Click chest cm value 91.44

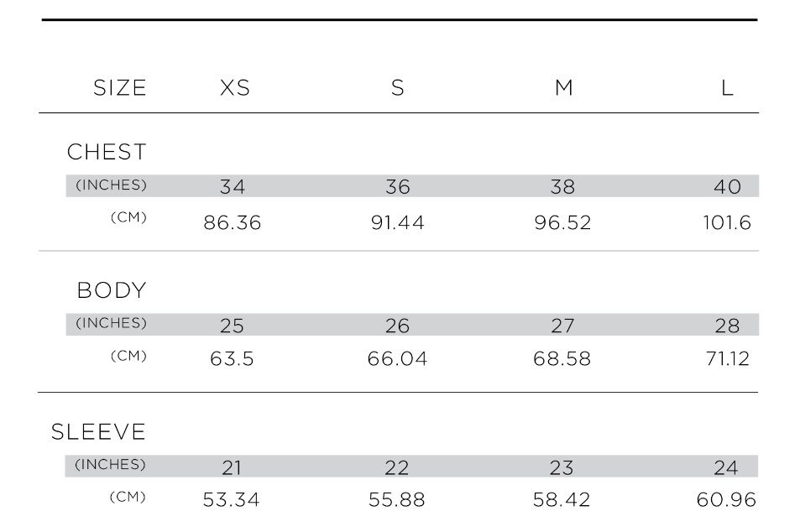point(397,223)
